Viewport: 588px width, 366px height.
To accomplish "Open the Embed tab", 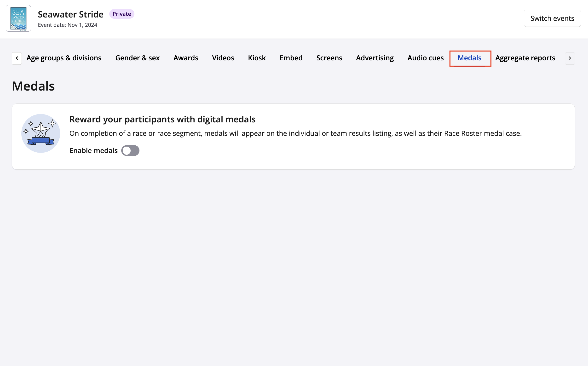I will [x=291, y=58].
